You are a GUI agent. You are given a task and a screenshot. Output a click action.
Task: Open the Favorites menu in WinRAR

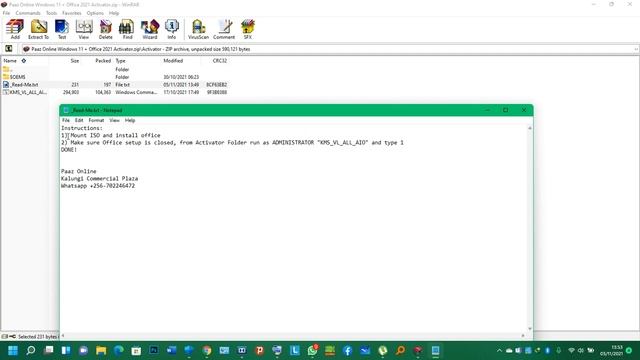pyautogui.click(x=71, y=13)
